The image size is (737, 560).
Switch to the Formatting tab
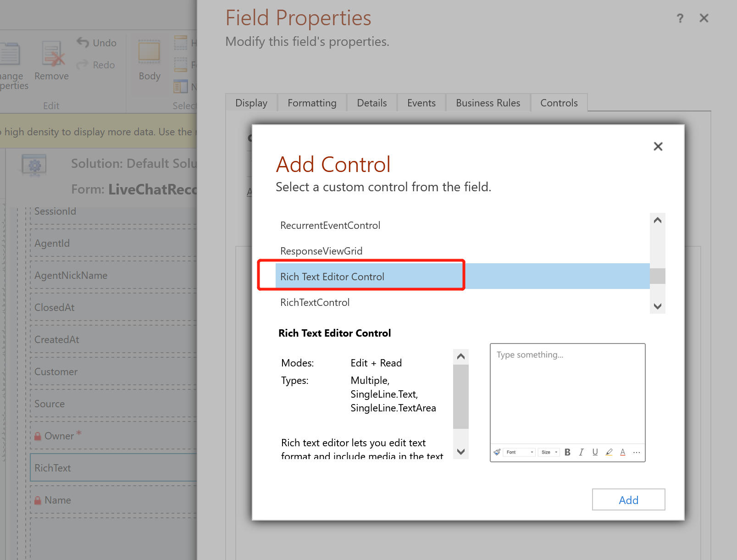312,103
